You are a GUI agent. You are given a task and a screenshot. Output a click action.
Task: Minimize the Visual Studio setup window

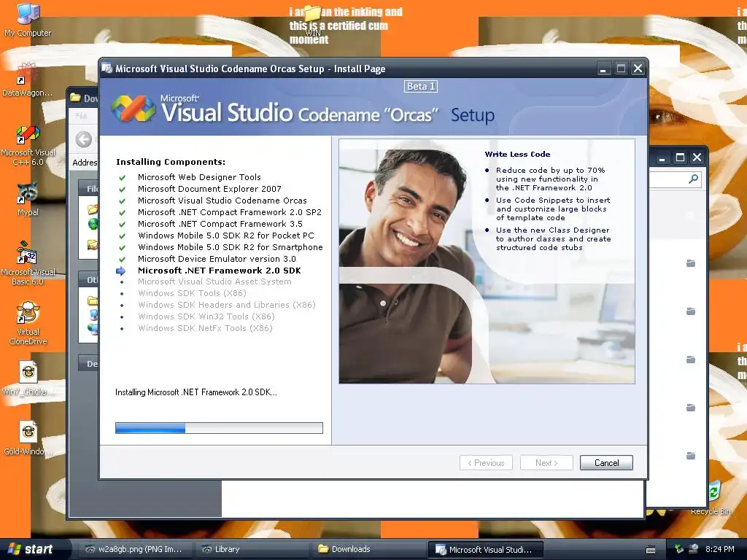[603, 69]
